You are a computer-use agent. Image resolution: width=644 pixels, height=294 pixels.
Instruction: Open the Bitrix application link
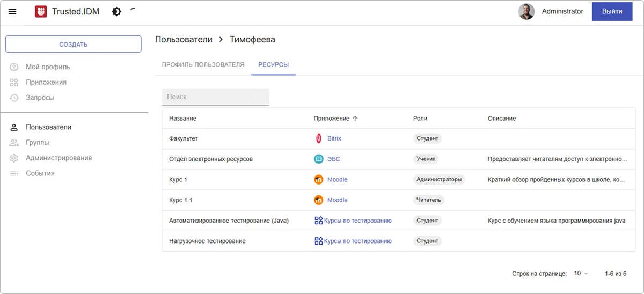point(334,138)
